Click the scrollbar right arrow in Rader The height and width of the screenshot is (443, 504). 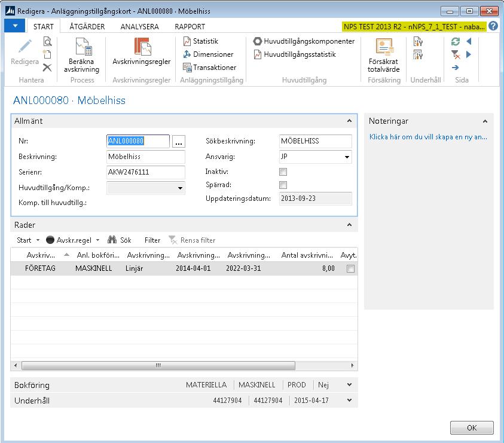tap(352, 365)
